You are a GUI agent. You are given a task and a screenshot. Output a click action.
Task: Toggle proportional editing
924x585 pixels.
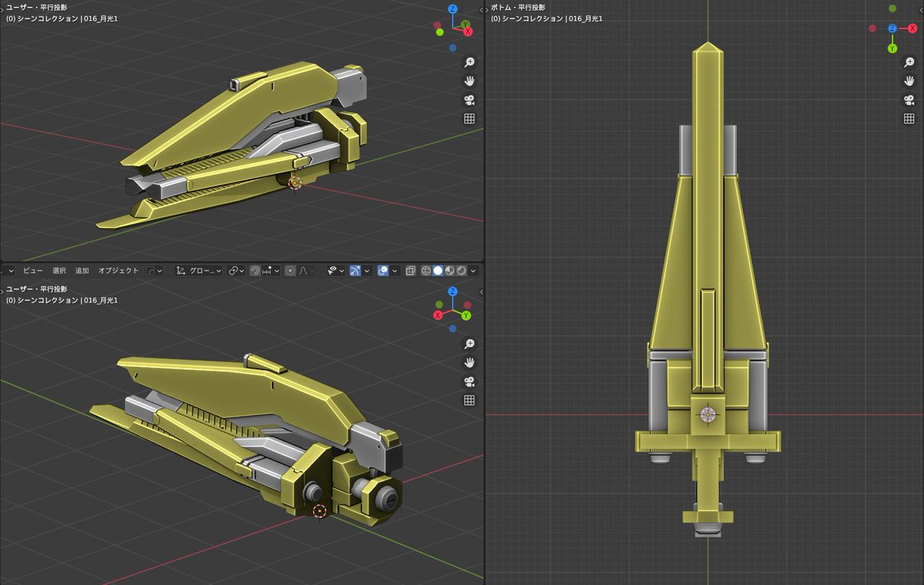(x=290, y=271)
